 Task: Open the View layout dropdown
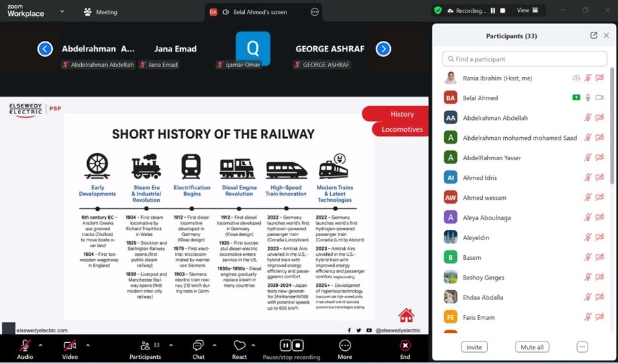(528, 11)
